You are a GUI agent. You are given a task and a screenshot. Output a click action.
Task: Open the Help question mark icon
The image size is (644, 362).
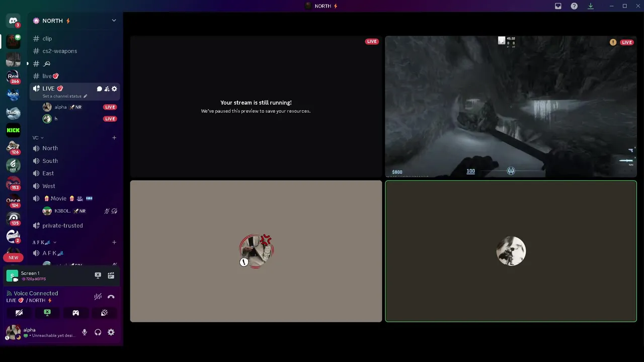(574, 6)
